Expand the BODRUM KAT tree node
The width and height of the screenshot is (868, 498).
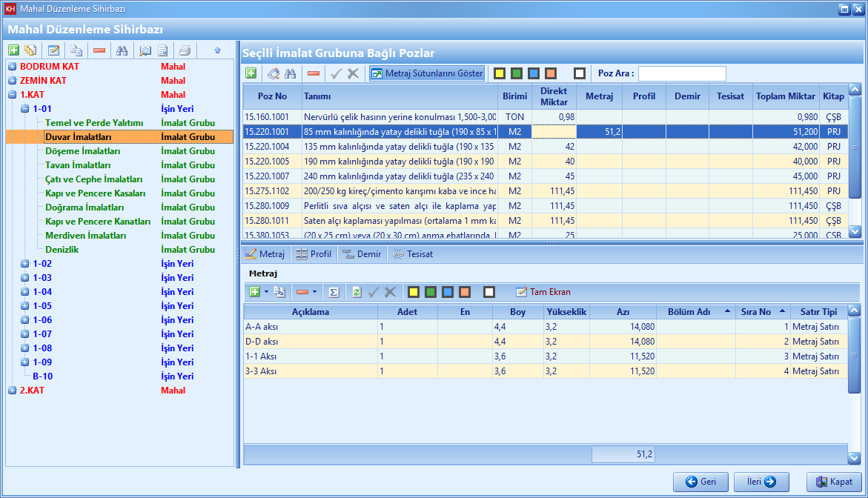click(12, 67)
